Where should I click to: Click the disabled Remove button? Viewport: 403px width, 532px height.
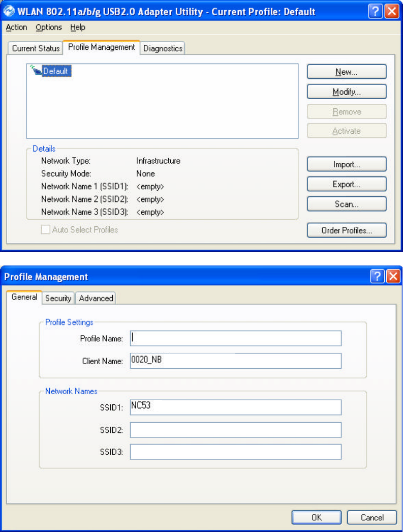347,111
